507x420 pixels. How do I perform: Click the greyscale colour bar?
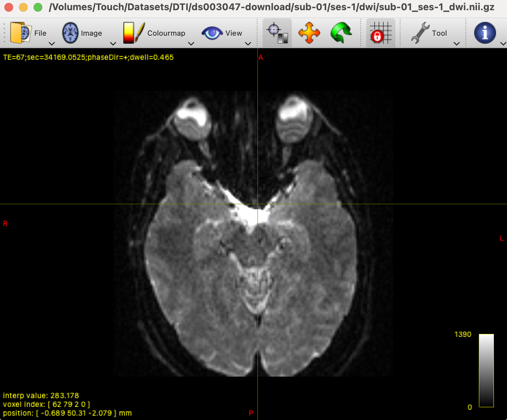tap(486, 370)
